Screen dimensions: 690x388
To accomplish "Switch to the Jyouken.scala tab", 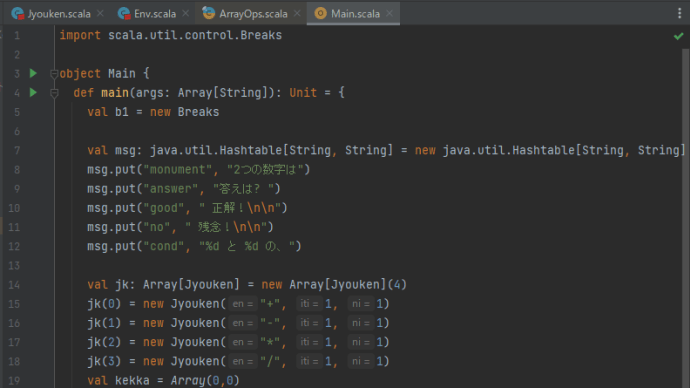I will pos(59,14).
